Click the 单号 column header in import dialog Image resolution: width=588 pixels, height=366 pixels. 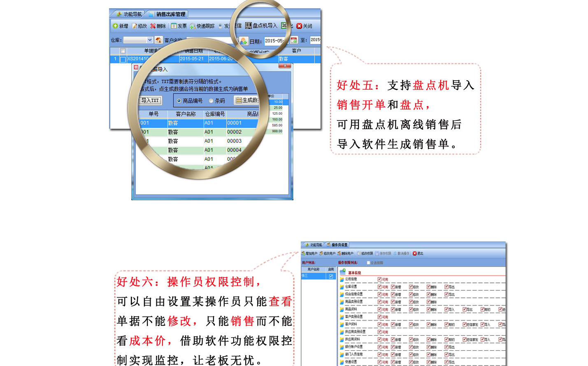(x=153, y=114)
